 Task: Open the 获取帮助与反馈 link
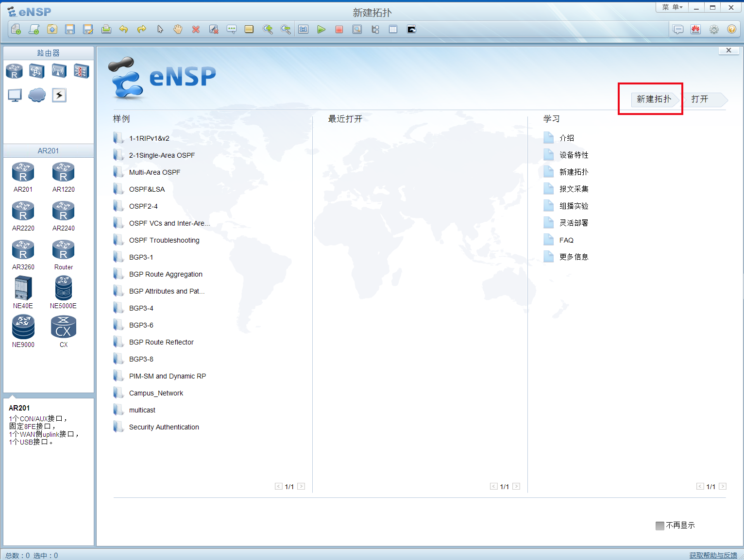coord(713,555)
